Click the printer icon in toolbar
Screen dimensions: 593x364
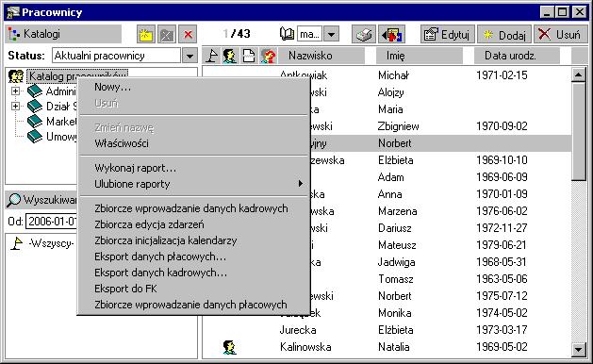(364, 35)
